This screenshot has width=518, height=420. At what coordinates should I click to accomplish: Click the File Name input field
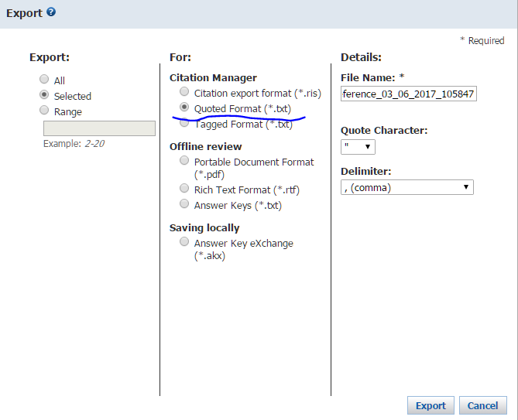409,94
